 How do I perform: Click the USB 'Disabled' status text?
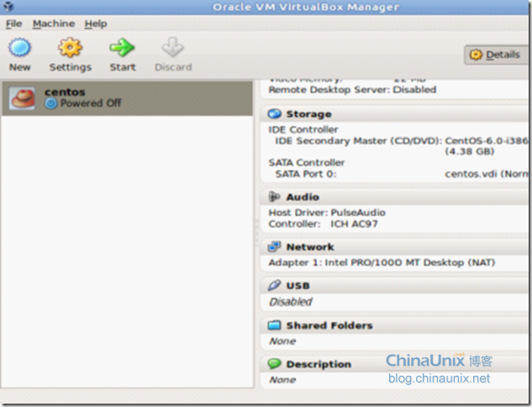pos(291,302)
